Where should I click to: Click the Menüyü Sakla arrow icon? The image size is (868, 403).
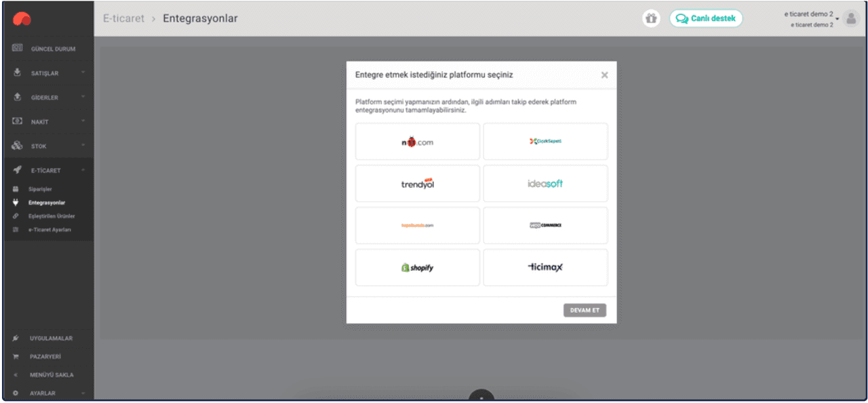16,375
